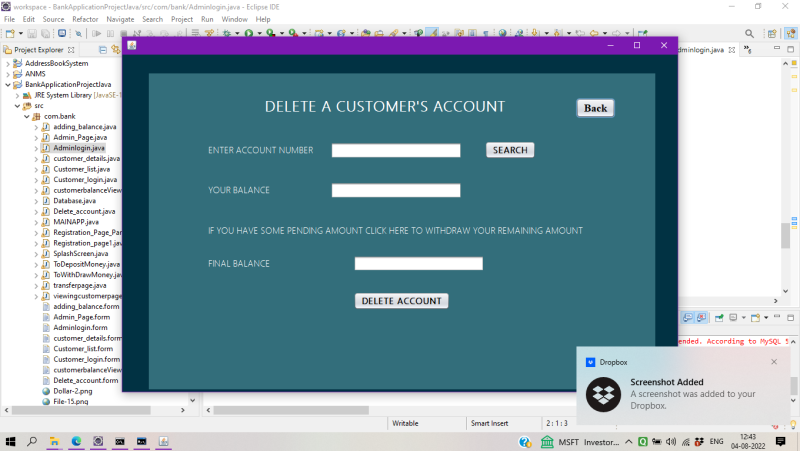Expand the AddressBookSystem project
Screen dimensions: 800x451
point(8,64)
